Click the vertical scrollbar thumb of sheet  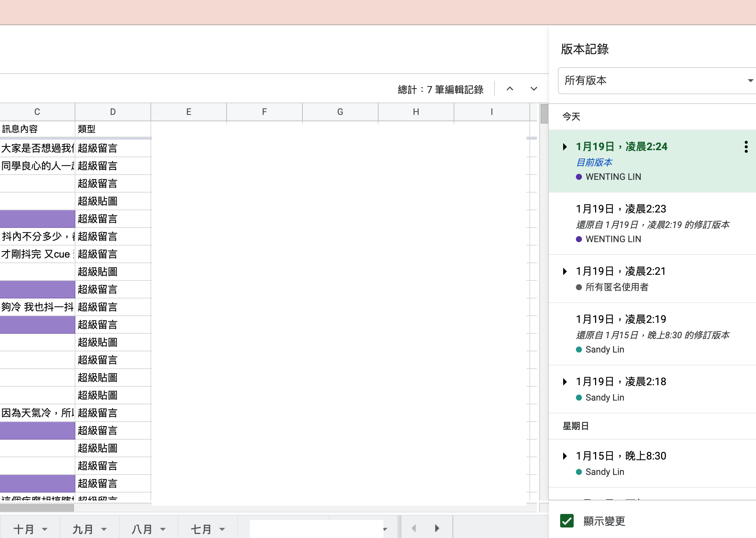tap(544, 114)
